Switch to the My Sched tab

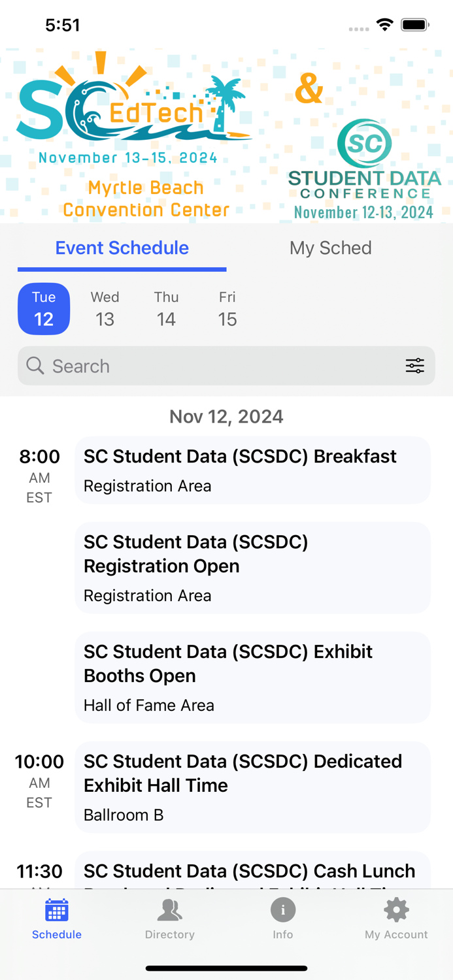[331, 248]
